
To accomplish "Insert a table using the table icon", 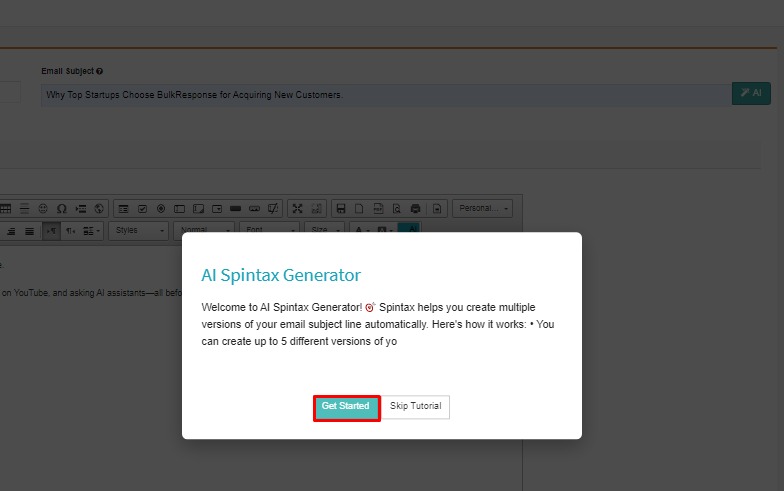I will pos(5,208).
